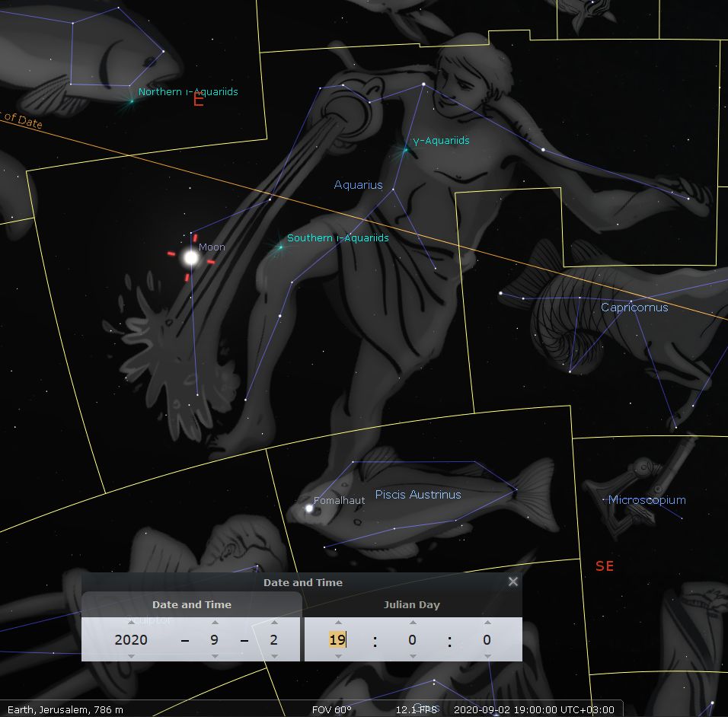Viewport: 728px width, 717px height.
Task: Increase the year with up arrow
Action: (x=131, y=623)
